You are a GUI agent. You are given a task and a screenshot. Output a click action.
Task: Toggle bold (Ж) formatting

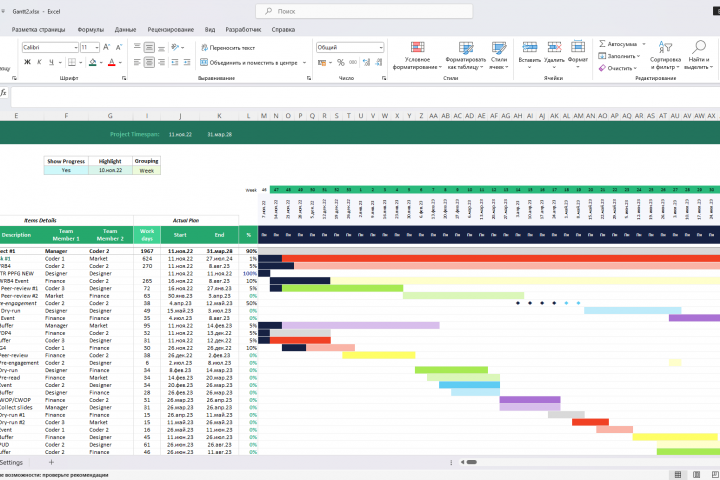coord(27,62)
